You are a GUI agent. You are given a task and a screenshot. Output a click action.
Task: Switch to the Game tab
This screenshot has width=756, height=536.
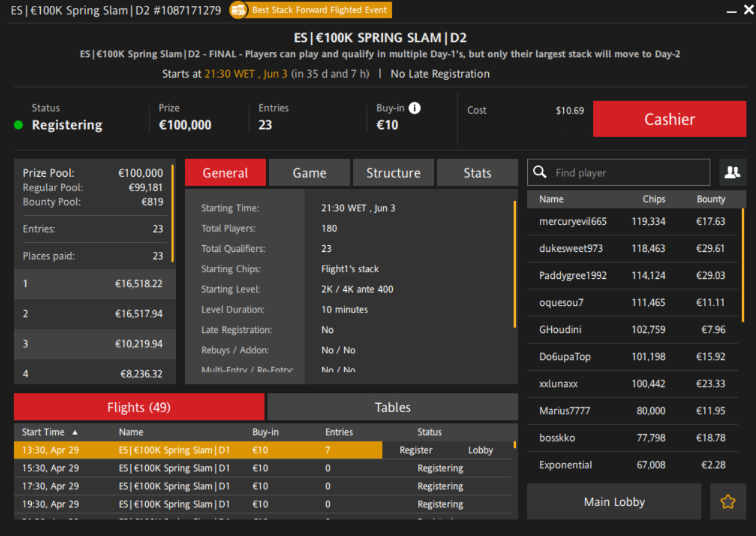point(309,173)
